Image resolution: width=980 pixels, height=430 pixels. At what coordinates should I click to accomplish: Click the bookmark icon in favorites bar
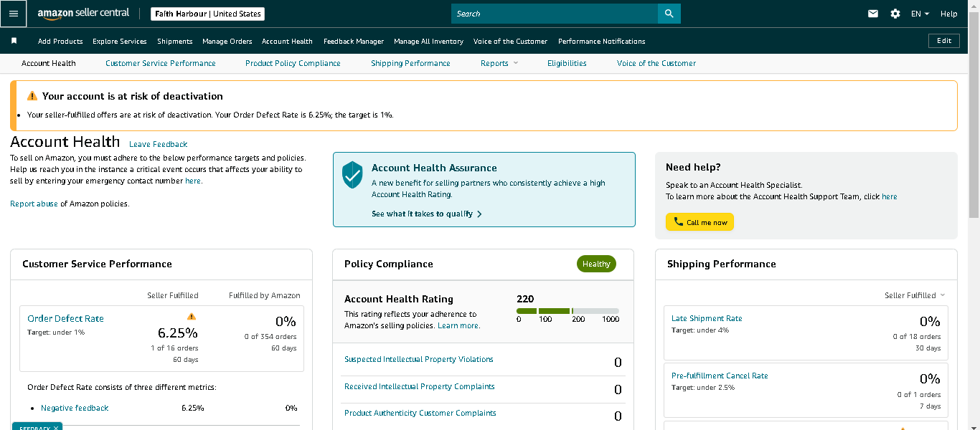click(14, 41)
